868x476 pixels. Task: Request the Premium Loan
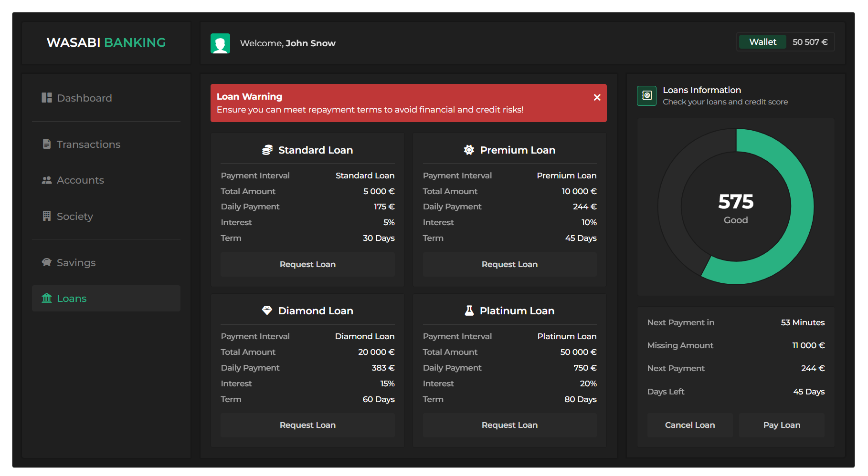(509, 264)
